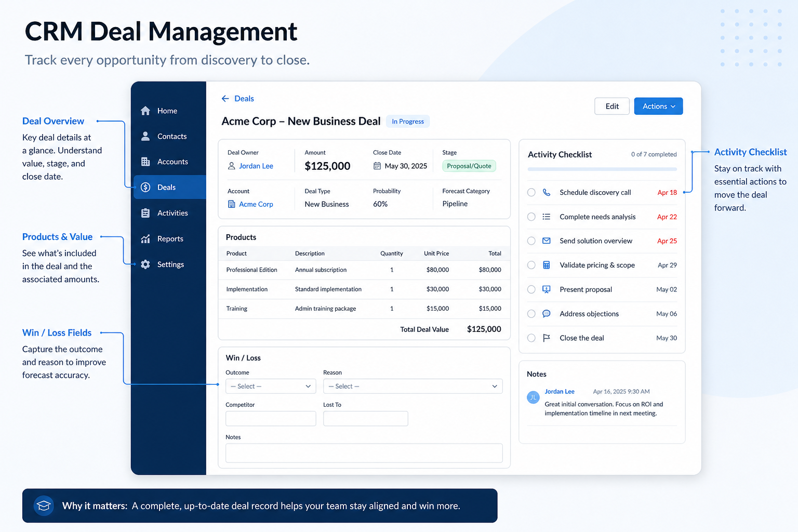Tick the Present proposal checkbox
This screenshot has width=798, height=532.
(531, 289)
